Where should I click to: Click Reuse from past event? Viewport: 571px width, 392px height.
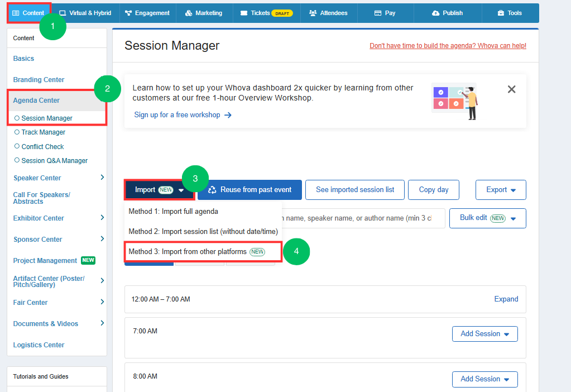pyautogui.click(x=250, y=190)
